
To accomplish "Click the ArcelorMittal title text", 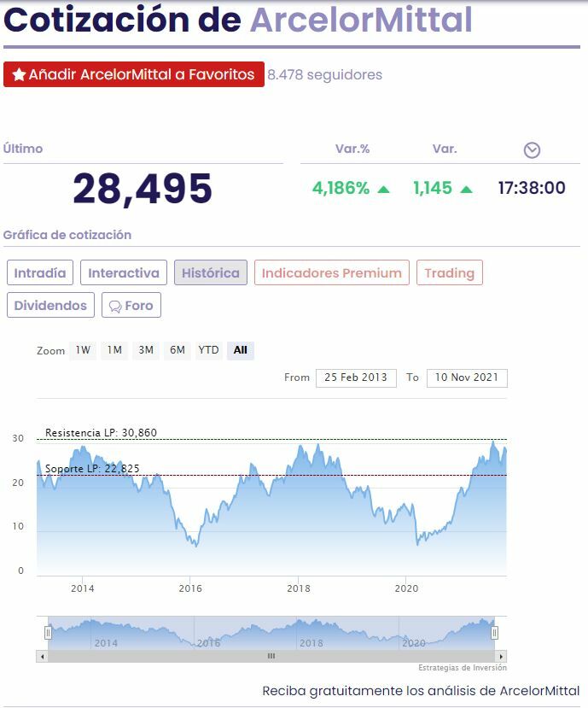I will [362, 20].
